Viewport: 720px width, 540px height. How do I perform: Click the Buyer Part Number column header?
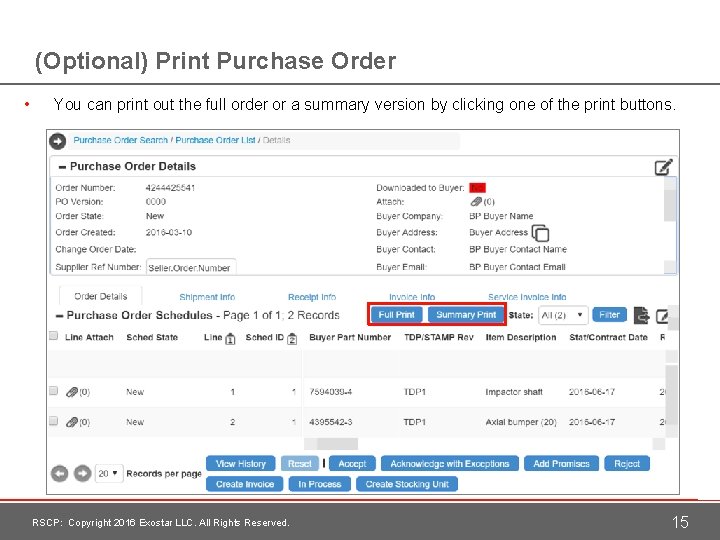coord(350,338)
